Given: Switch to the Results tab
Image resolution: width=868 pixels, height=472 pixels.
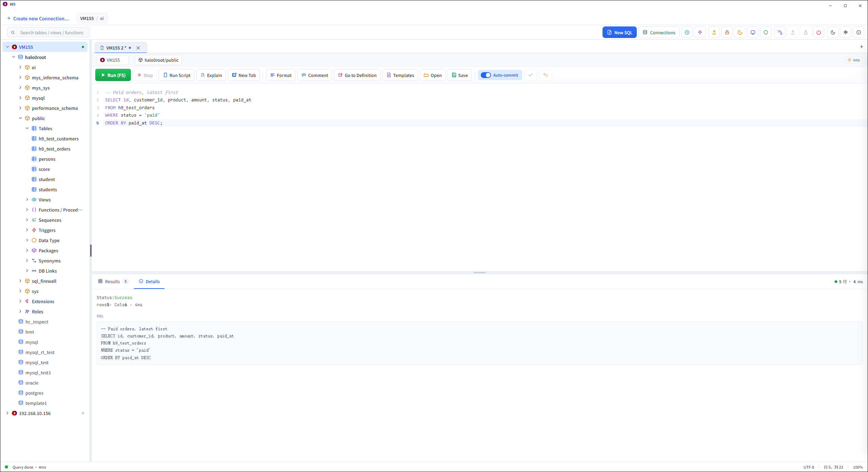Looking at the screenshot, I should [x=113, y=281].
